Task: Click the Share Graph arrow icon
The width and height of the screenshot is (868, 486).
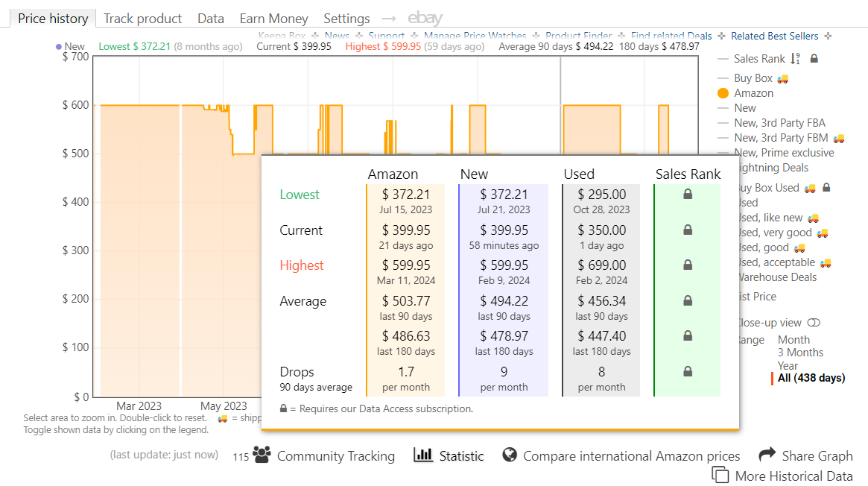Action: click(x=767, y=455)
